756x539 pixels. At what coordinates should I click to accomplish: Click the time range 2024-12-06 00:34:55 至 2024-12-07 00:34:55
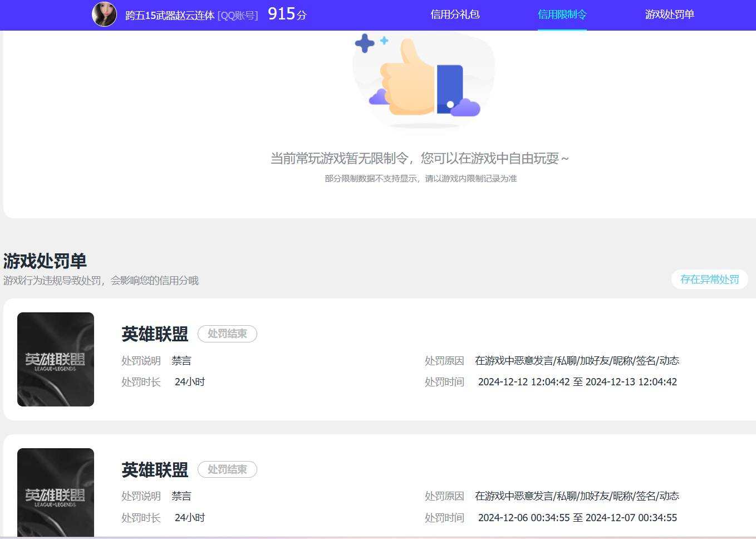[577, 518]
